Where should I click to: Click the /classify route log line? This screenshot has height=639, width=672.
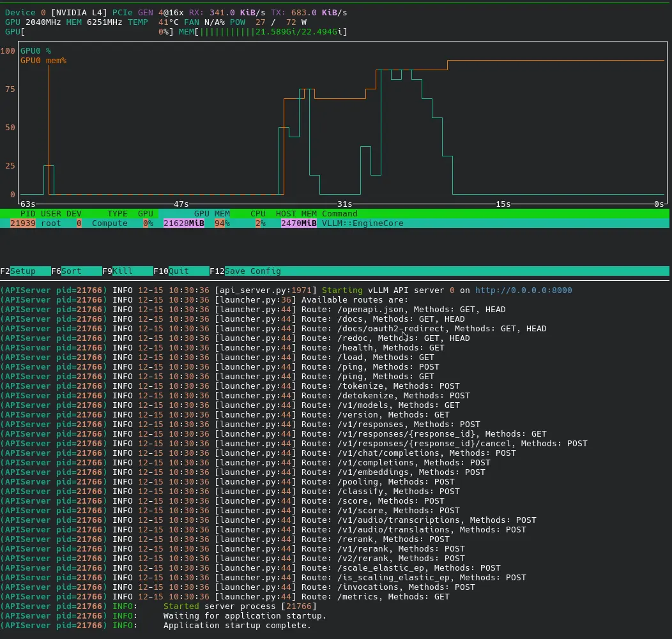point(230,492)
